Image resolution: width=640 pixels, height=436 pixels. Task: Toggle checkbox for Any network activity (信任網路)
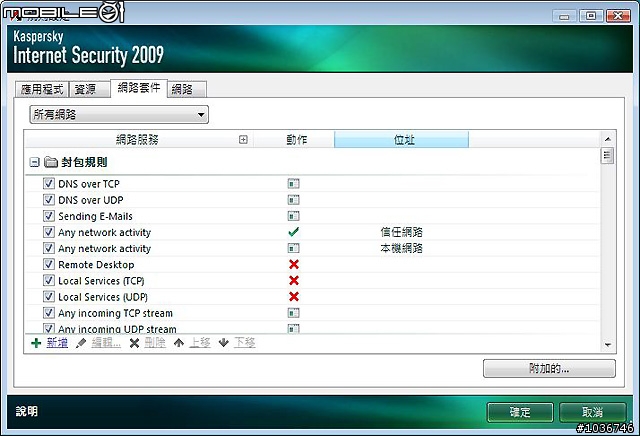[x=49, y=232]
